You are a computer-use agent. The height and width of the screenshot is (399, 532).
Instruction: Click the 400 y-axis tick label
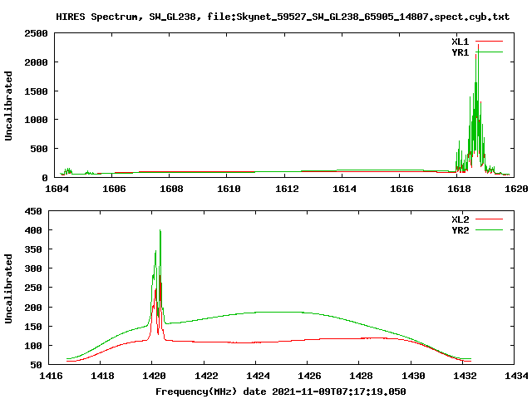click(x=33, y=230)
